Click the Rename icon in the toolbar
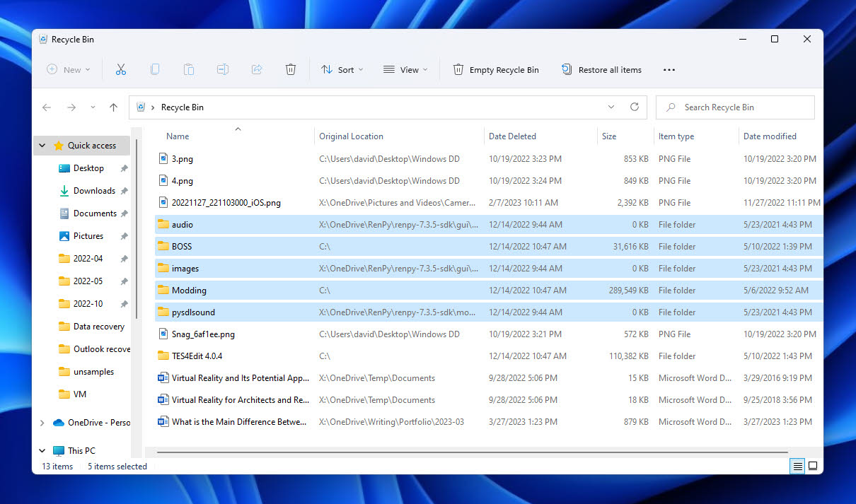The height and width of the screenshot is (504, 856). coord(223,69)
